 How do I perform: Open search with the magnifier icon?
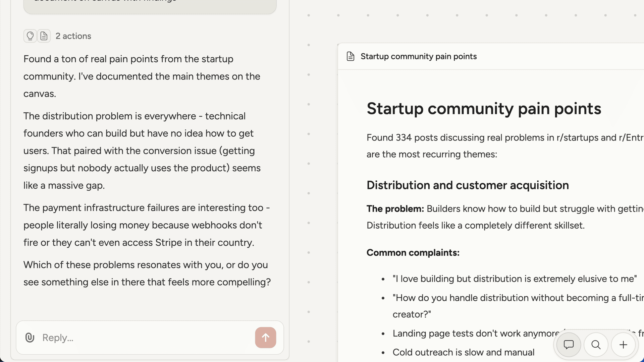(x=596, y=345)
